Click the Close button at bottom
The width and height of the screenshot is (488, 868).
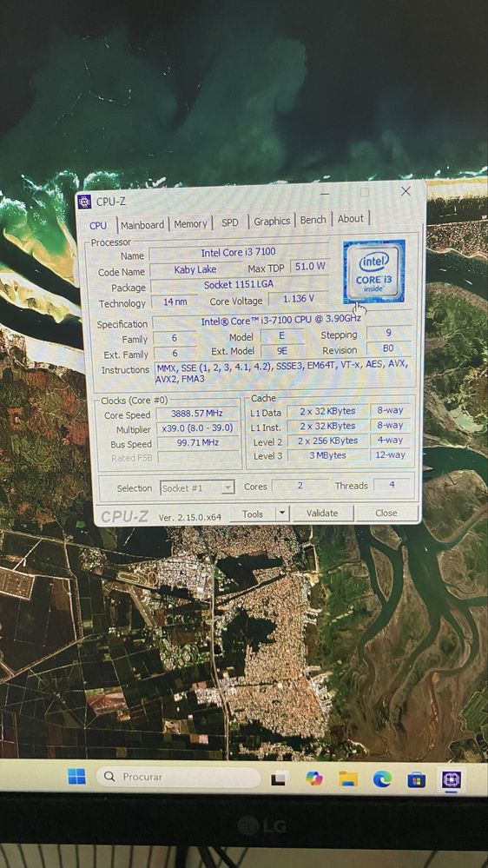pyautogui.click(x=386, y=513)
